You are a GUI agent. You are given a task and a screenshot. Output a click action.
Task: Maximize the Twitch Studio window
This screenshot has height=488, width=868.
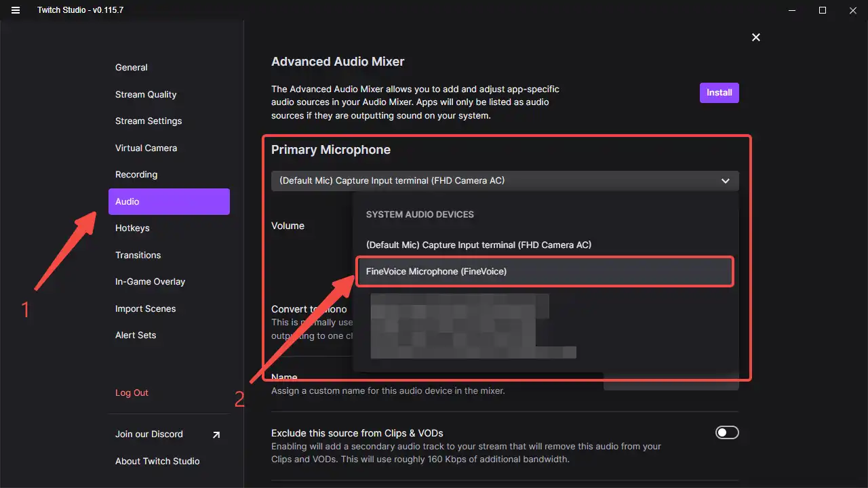point(823,10)
